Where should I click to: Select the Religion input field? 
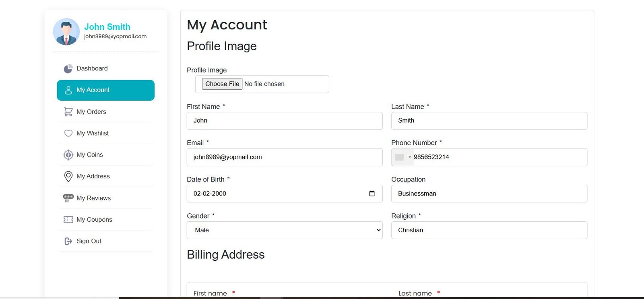pos(489,230)
